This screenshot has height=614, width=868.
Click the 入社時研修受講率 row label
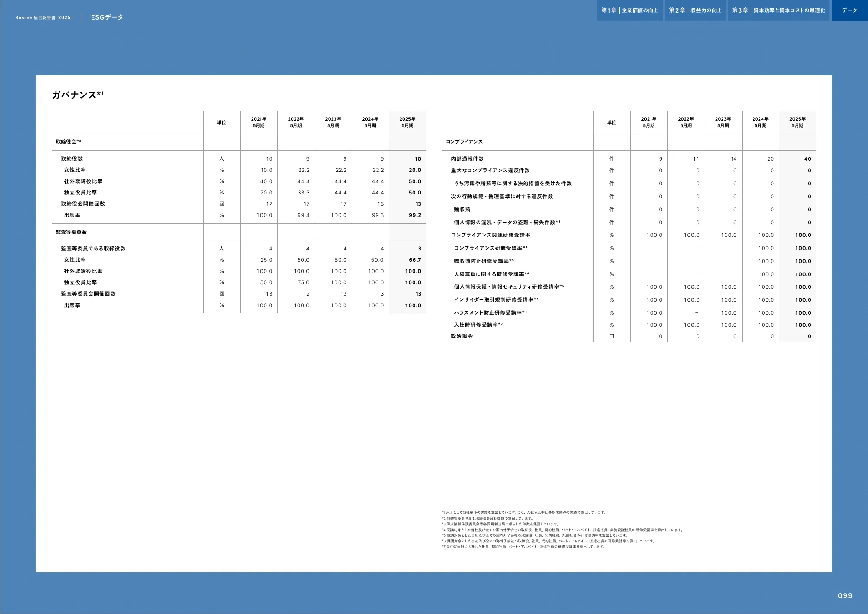coord(478,325)
